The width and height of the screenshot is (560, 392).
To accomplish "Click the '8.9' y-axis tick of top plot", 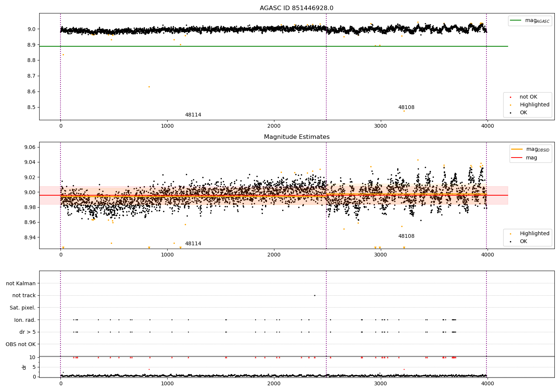I will point(31,45).
